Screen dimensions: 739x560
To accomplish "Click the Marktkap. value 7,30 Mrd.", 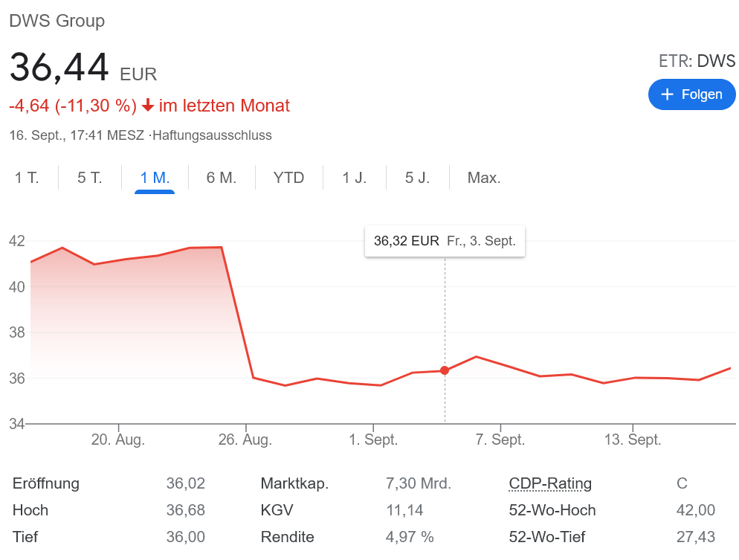I will pos(418,483).
